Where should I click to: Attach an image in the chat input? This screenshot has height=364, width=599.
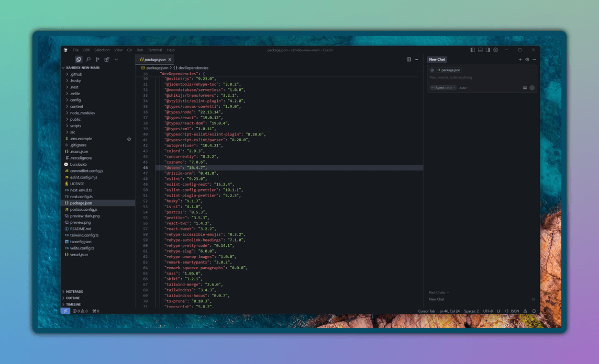(525, 87)
